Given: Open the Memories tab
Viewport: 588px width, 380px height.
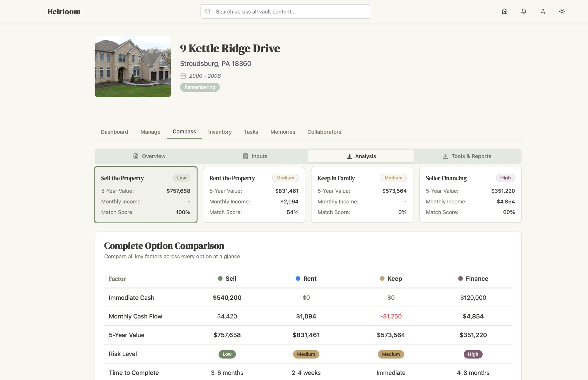Looking at the screenshot, I should [283, 132].
